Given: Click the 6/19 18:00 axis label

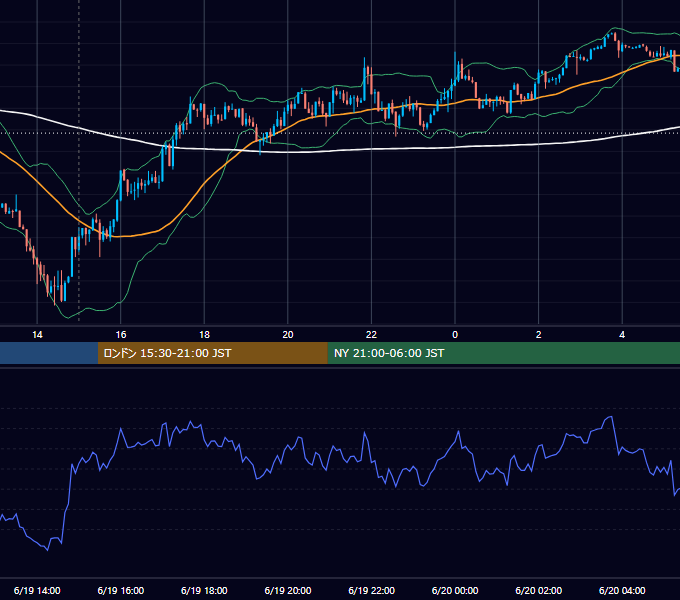Looking at the screenshot, I should (x=204, y=590).
